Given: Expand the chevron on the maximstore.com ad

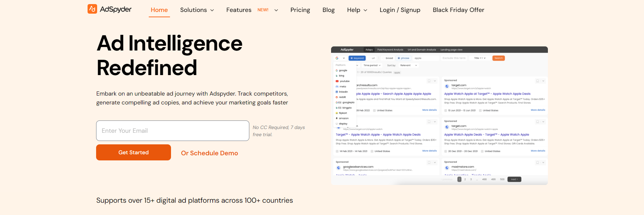Looking at the screenshot, I should (543, 162).
